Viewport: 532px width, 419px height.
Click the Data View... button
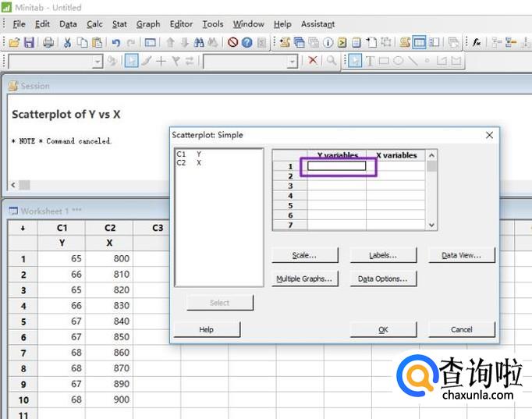[462, 255]
